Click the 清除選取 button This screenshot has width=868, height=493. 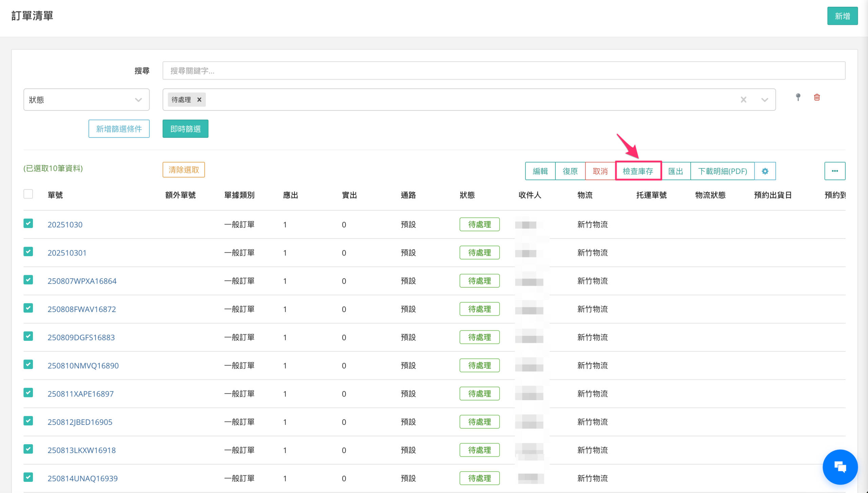pos(183,170)
